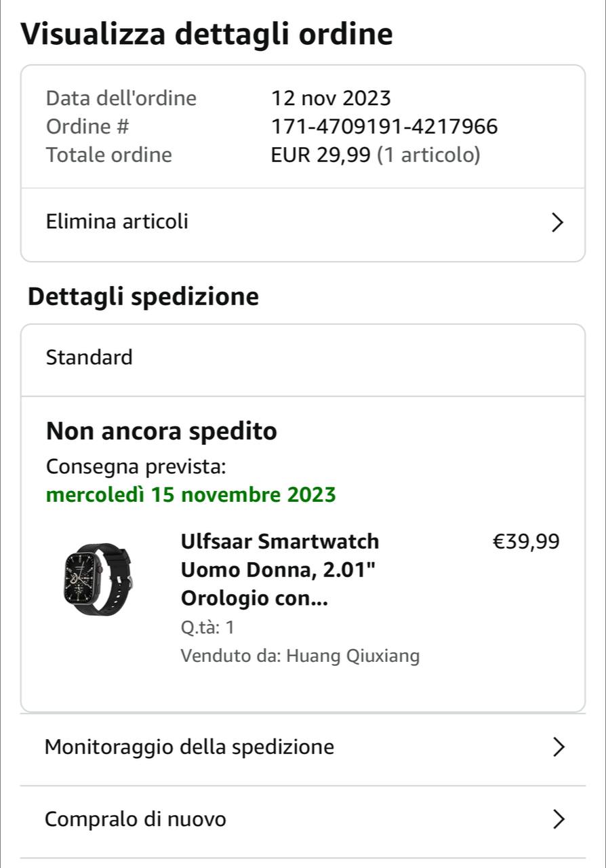Click the Non ancora spedito status

tap(161, 431)
